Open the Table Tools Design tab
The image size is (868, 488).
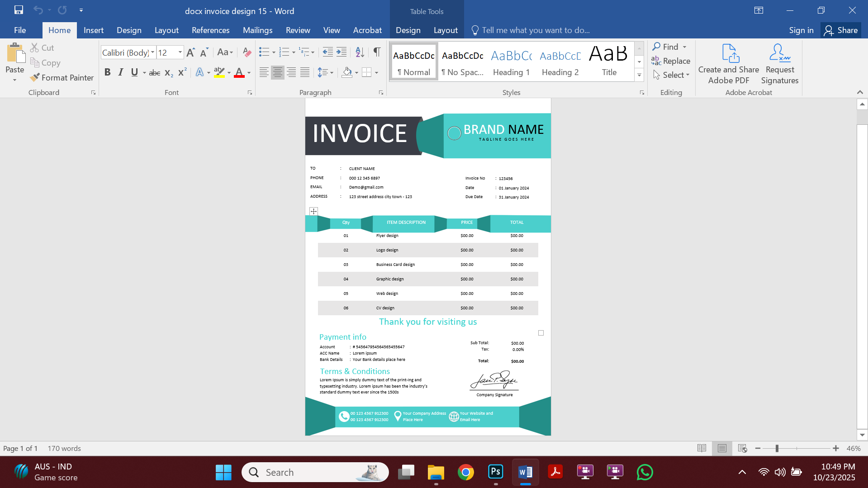point(408,30)
